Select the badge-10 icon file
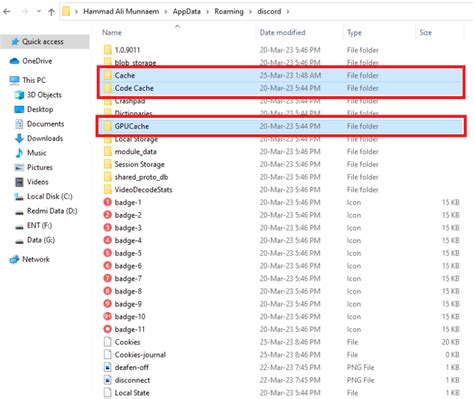The height and width of the screenshot is (399, 474). coord(107,316)
